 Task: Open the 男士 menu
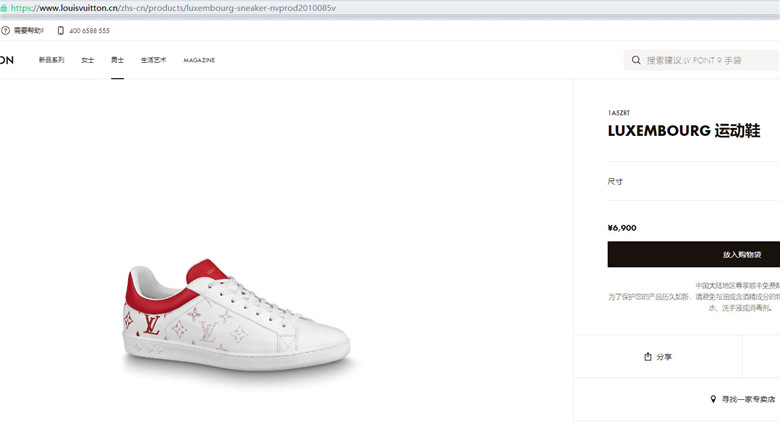[x=117, y=60]
